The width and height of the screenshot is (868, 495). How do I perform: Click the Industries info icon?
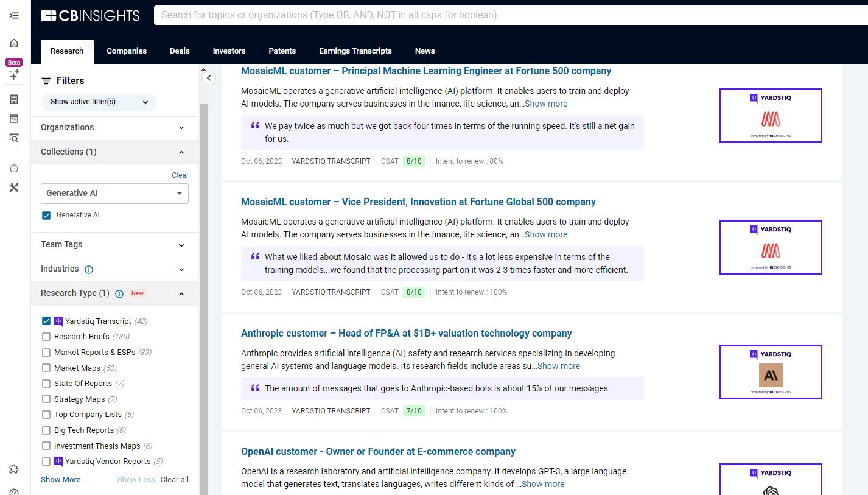(89, 269)
